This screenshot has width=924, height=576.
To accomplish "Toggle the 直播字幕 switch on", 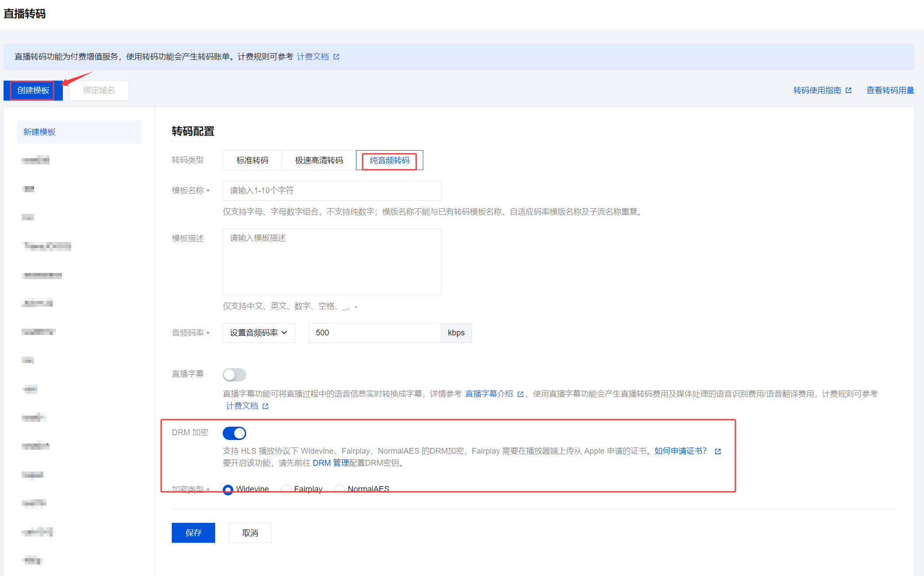I will pos(234,375).
